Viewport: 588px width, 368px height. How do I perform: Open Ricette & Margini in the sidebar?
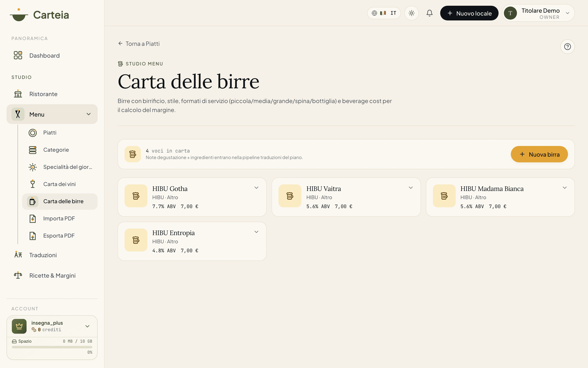tap(52, 276)
